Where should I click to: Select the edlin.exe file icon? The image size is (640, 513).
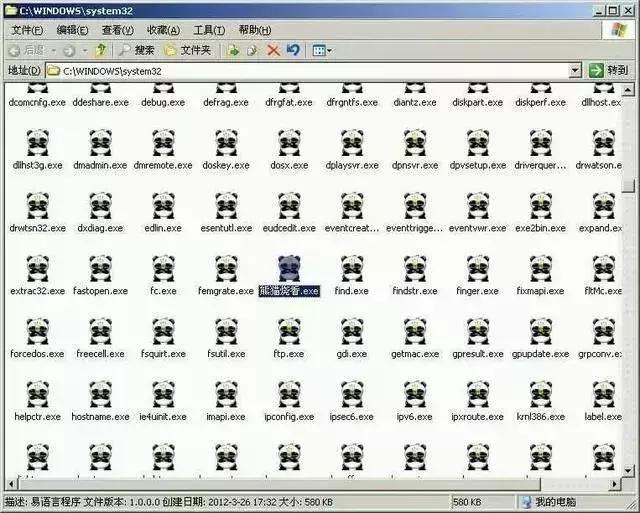click(163, 205)
